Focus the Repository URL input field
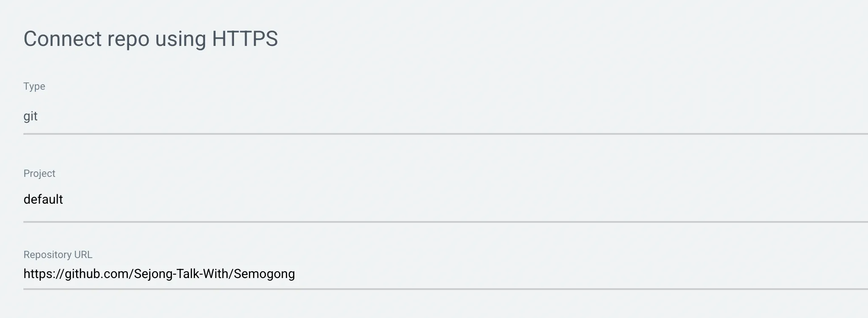868x318 pixels. pos(425,274)
